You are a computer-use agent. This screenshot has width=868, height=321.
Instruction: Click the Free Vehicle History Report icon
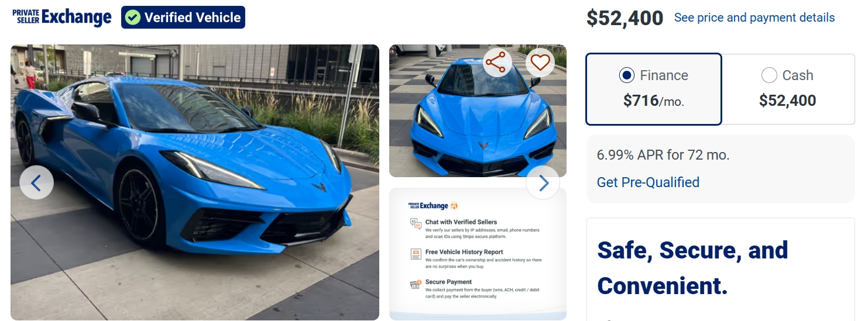[416, 254]
